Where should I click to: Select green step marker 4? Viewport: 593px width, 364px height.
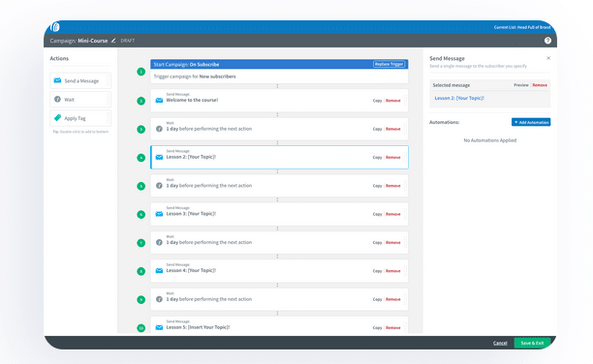141,158
